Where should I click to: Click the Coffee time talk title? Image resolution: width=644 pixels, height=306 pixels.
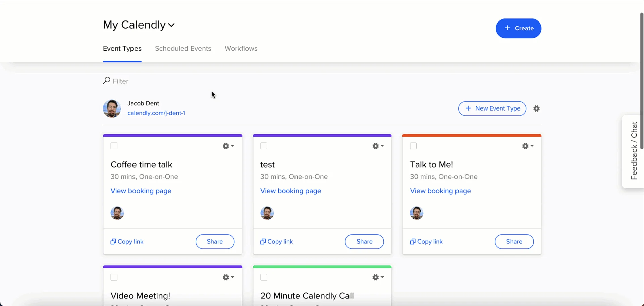142,165
